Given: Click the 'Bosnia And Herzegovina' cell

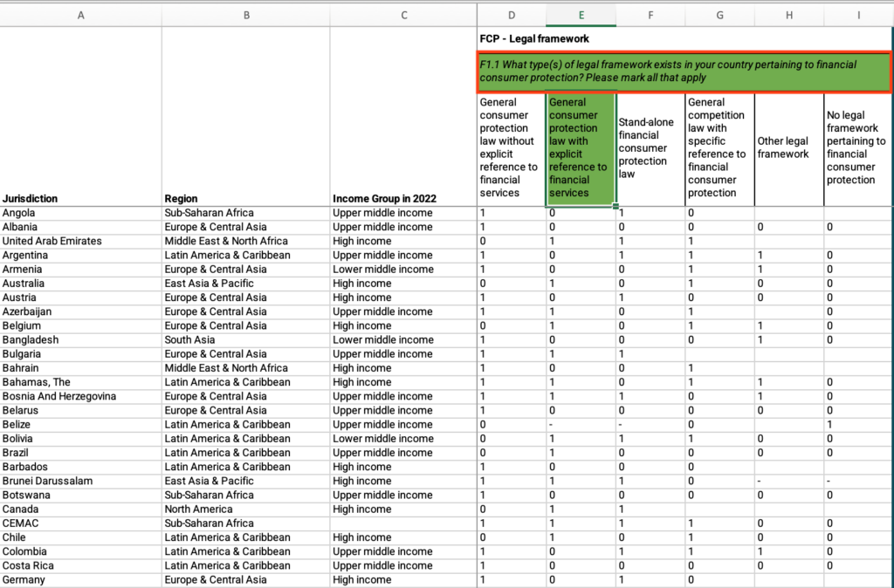Looking at the screenshot, I should tap(81, 396).
